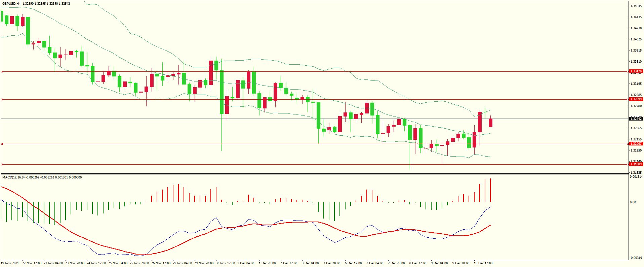644x267 pixels.
Task: Click the MACD(12,26,9) indicator label
Action: (13, 177)
